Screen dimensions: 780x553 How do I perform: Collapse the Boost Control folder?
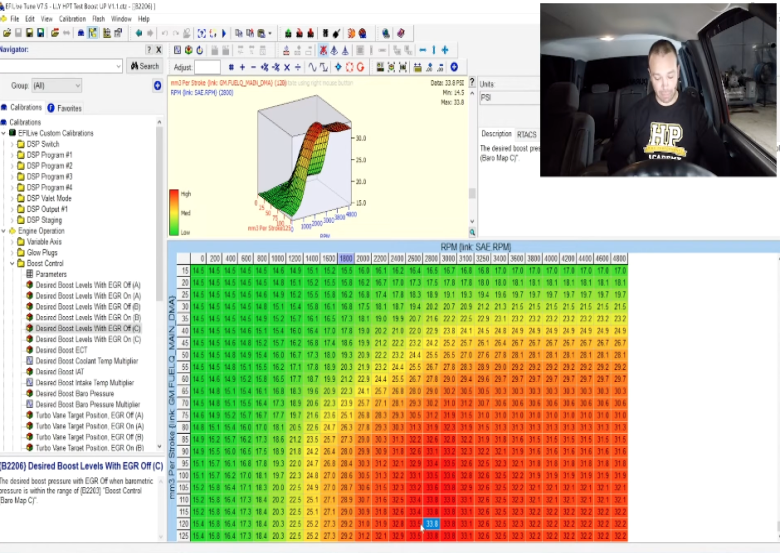pos(12,264)
